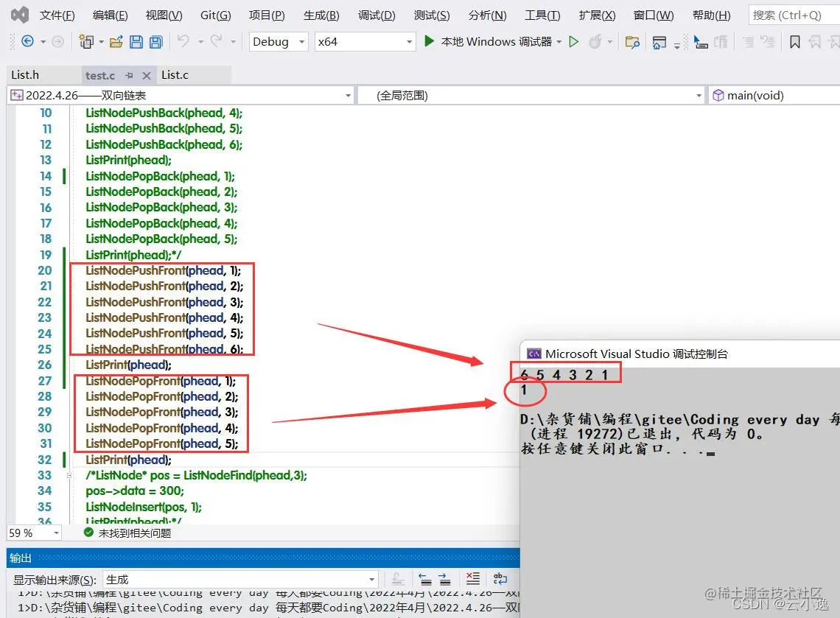Pin the test.c tab
The width and height of the screenshot is (840, 618).
click(129, 76)
